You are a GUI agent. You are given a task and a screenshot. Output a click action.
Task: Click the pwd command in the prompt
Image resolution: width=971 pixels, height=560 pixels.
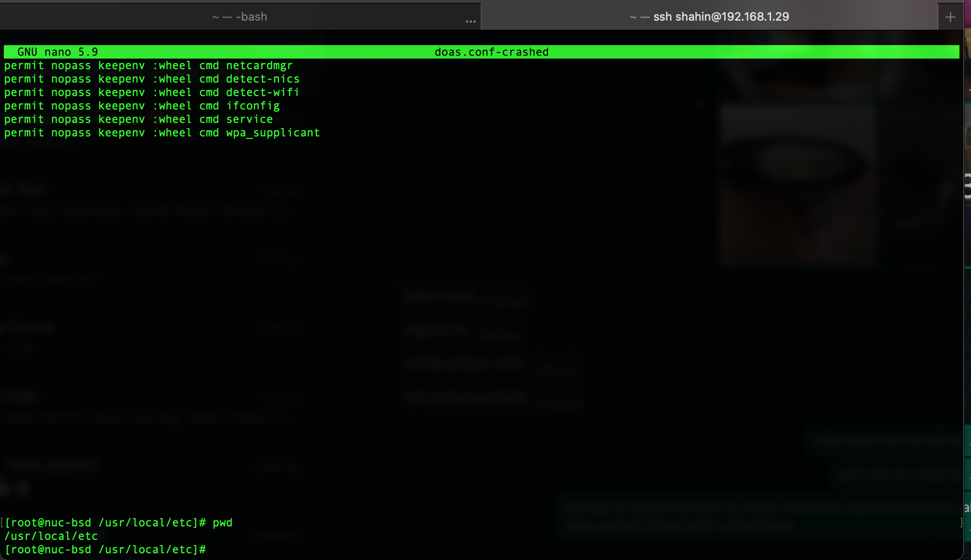tap(222, 523)
